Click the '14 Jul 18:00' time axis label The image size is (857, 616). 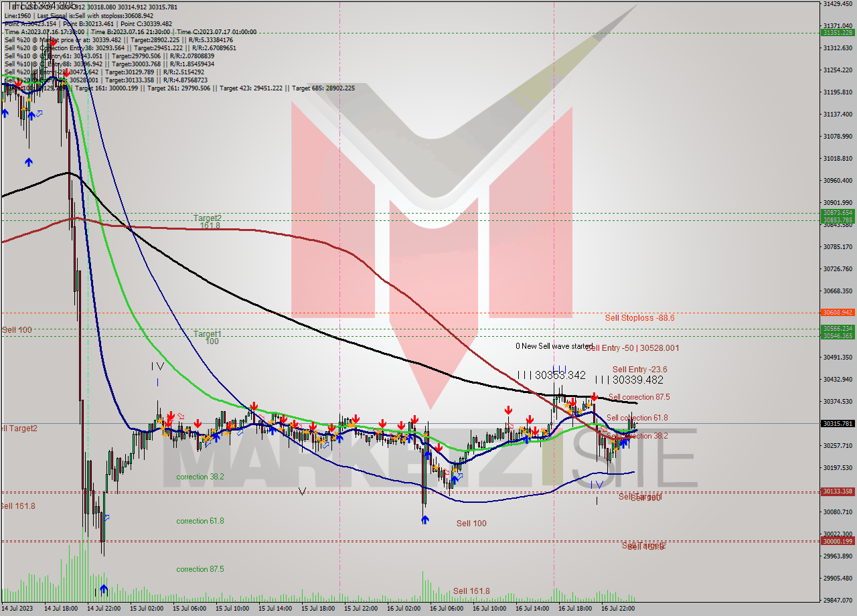coord(60,609)
